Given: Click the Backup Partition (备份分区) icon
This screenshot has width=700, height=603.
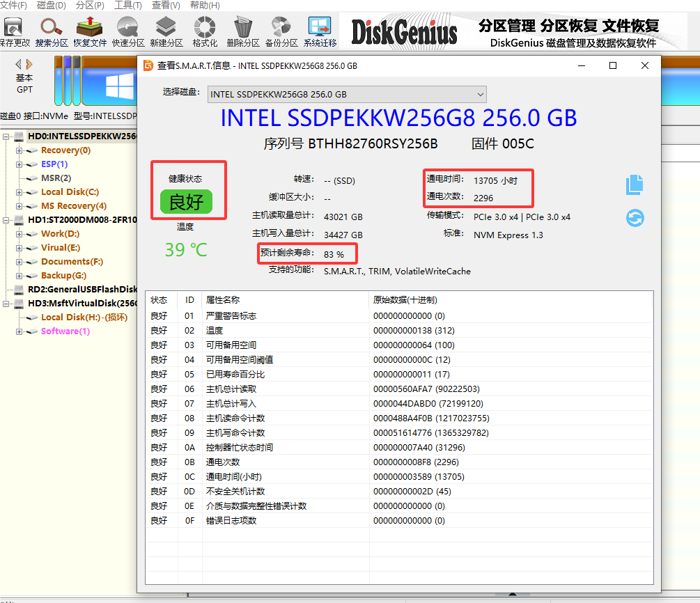Looking at the screenshot, I should pyautogui.click(x=281, y=32).
